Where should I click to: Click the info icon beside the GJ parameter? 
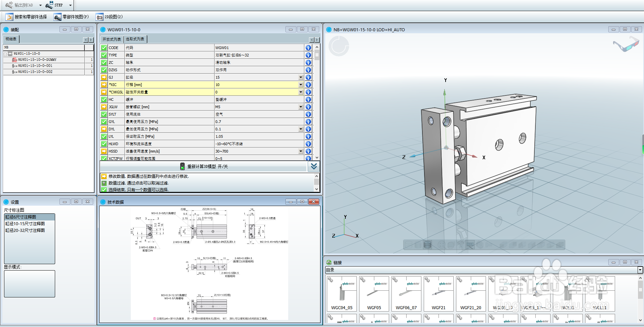point(308,77)
